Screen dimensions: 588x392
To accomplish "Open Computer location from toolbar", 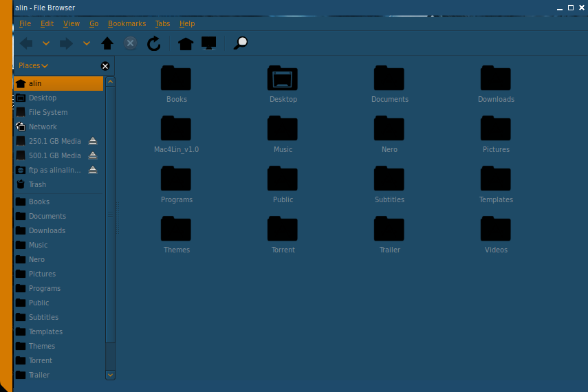I will tap(208, 43).
